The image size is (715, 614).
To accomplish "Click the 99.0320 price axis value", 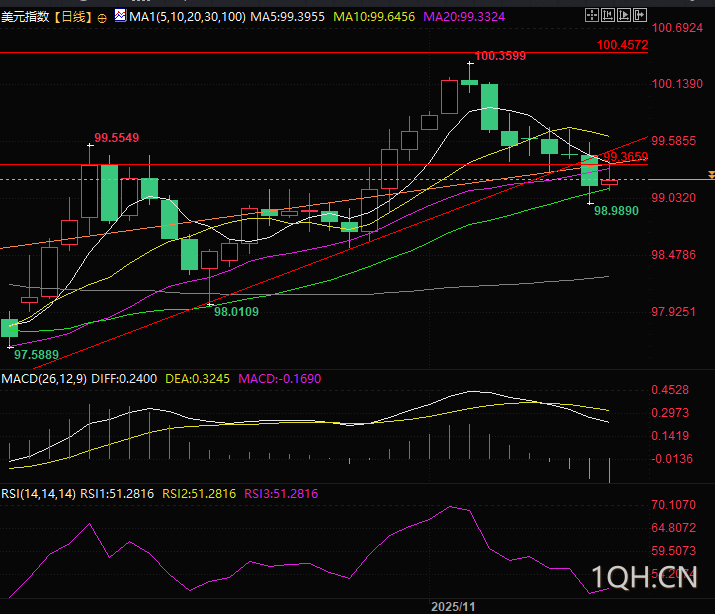I will [x=674, y=198].
